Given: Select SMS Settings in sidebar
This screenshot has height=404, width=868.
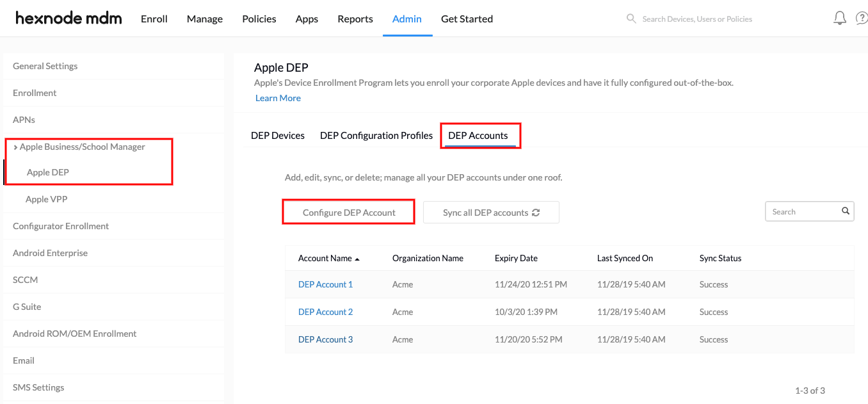Looking at the screenshot, I should pos(114,387).
